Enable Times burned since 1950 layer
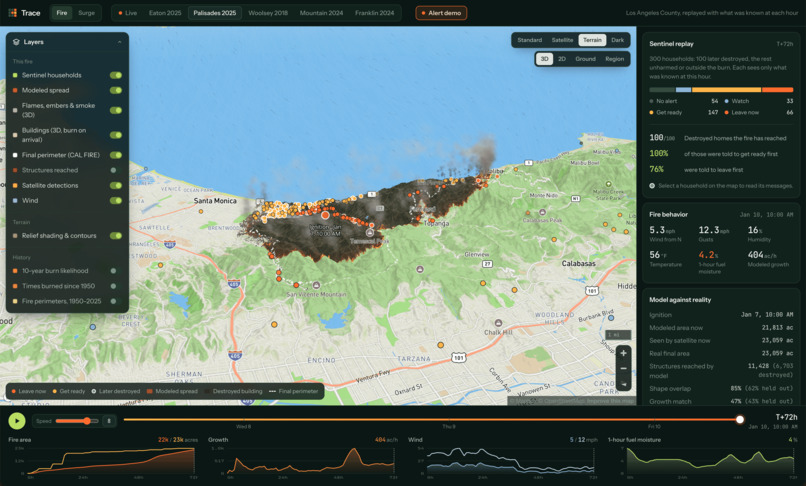 pos(114,286)
